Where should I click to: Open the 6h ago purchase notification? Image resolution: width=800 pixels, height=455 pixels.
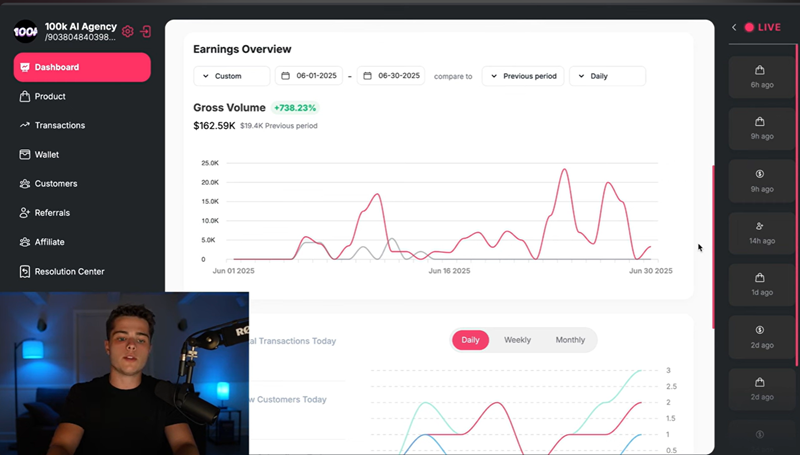point(760,76)
